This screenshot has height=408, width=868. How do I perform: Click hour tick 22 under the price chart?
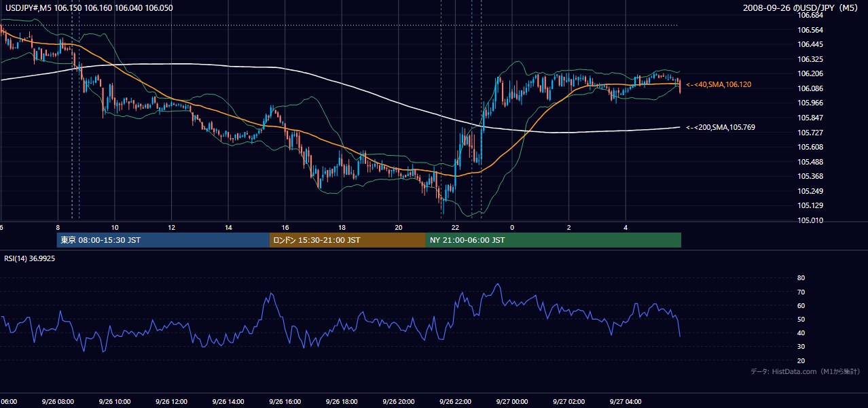[x=455, y=228]
